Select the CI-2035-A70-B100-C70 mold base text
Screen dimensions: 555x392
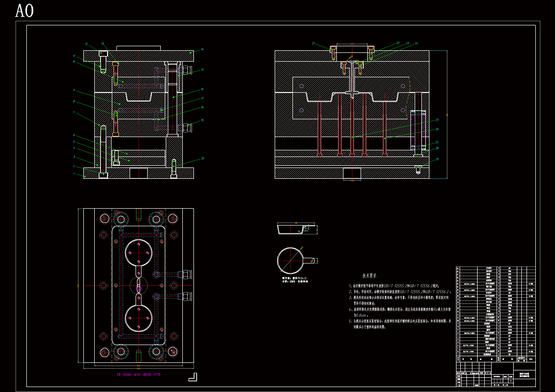pos(138,374)
